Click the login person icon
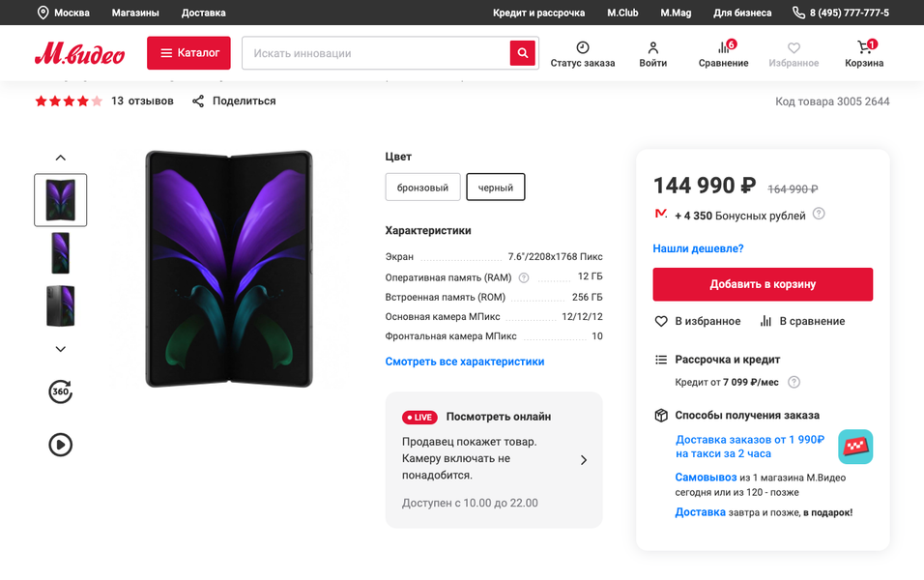This screenshot has width=924, height=580. pyautogui.click(x=653, y=47)
